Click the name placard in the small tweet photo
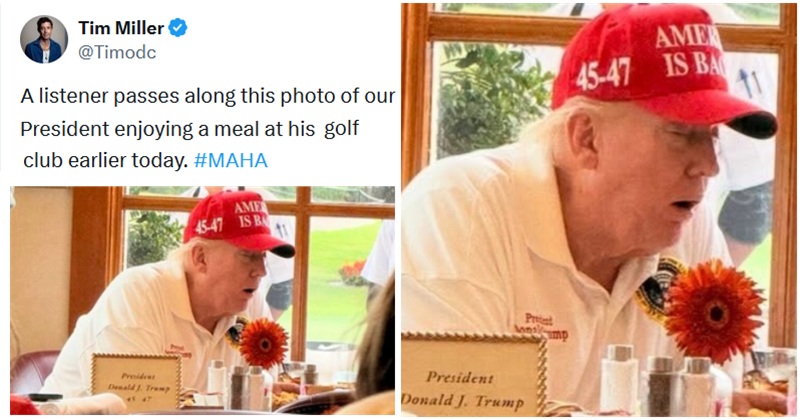This screenshot has height=420, width=800. pos(136,383)
